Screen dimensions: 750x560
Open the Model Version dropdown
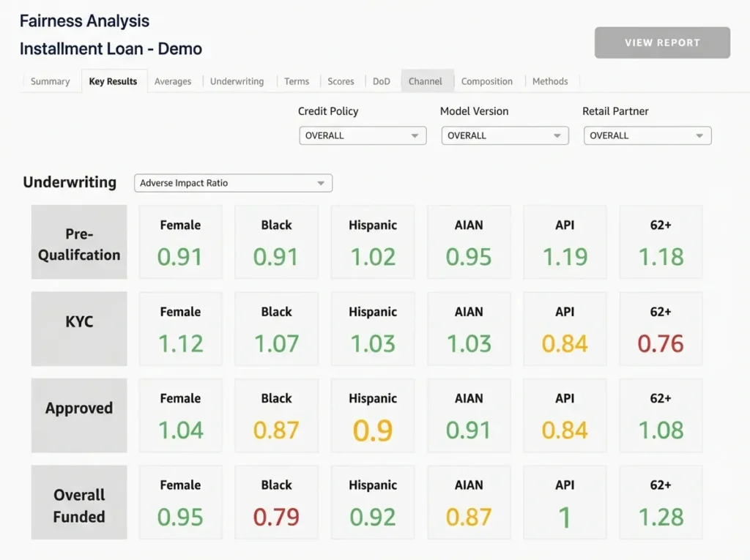pyautogui.click(x=505, y=135)
